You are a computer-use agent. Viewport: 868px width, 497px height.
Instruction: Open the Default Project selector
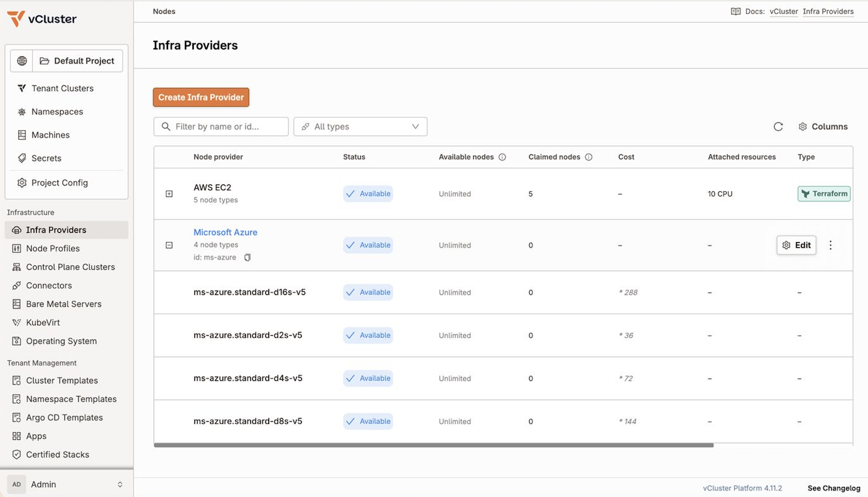tap(77, 61)
